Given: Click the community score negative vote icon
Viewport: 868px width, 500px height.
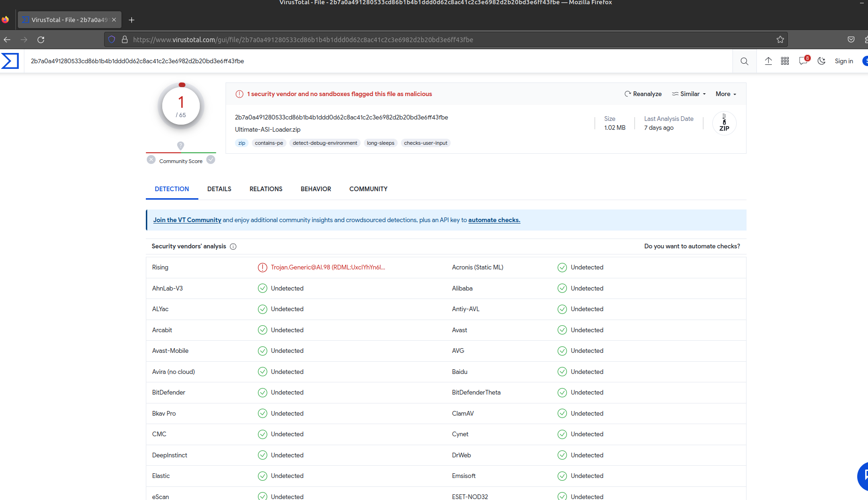Looking at the screenshot, I should [151, 160].
